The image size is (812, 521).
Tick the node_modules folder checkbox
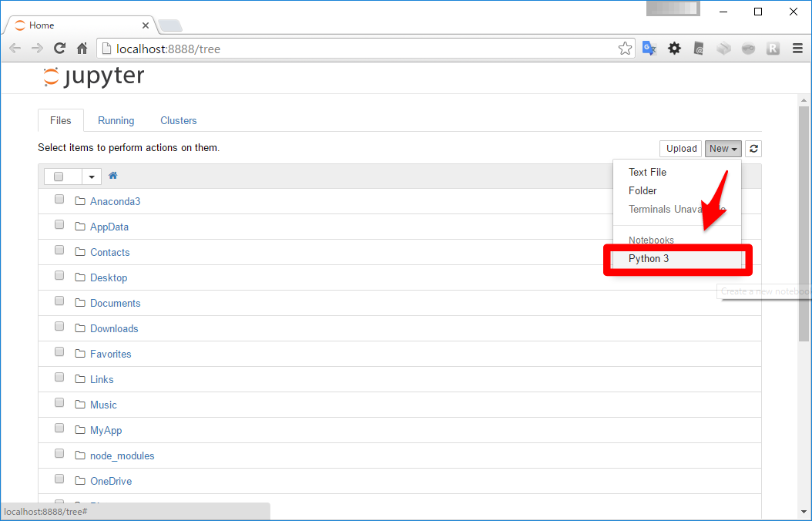(x=59, y=454)
